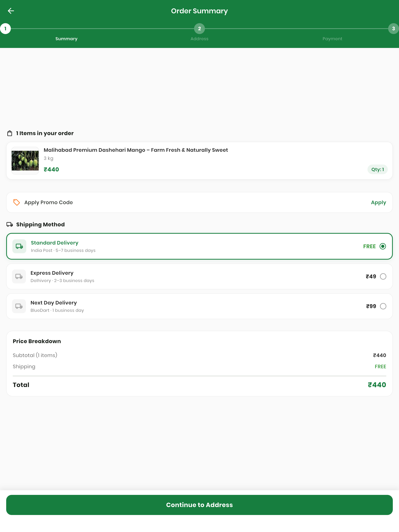Click Delhivery 2–3 business days text
Viewport: 399px width, 532px height.
62,281
